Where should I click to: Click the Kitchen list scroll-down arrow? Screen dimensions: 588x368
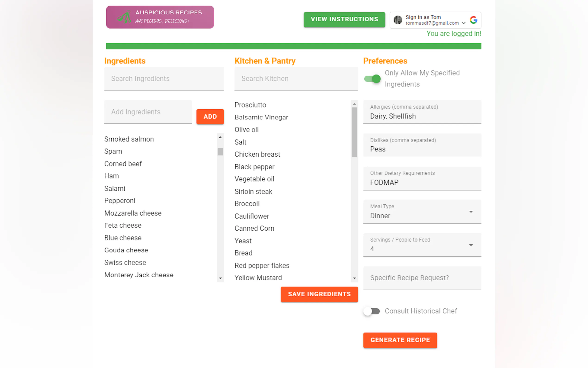point(354,278)
